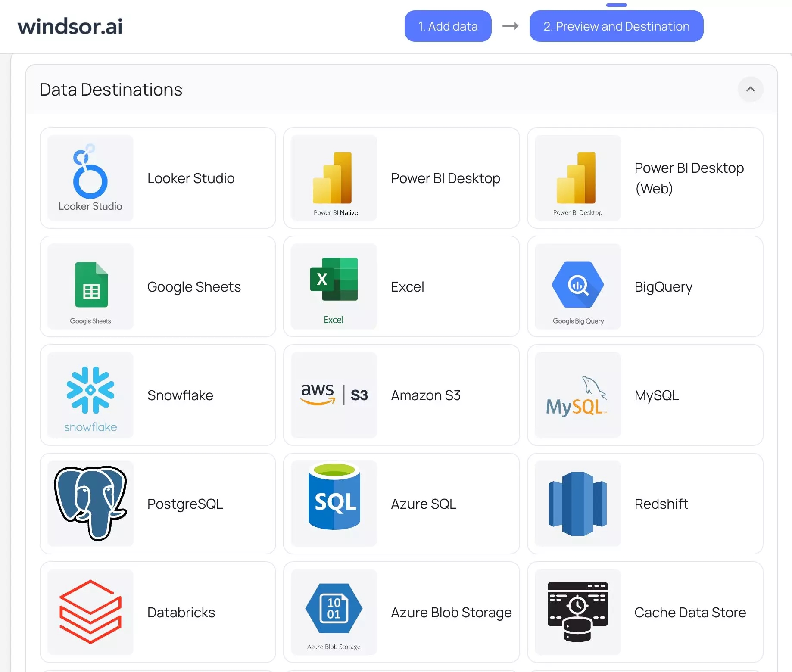This screenshot has width=792, height=672.
Task: Collapse the Data Destinations section
Action: [x=750, y=89]
